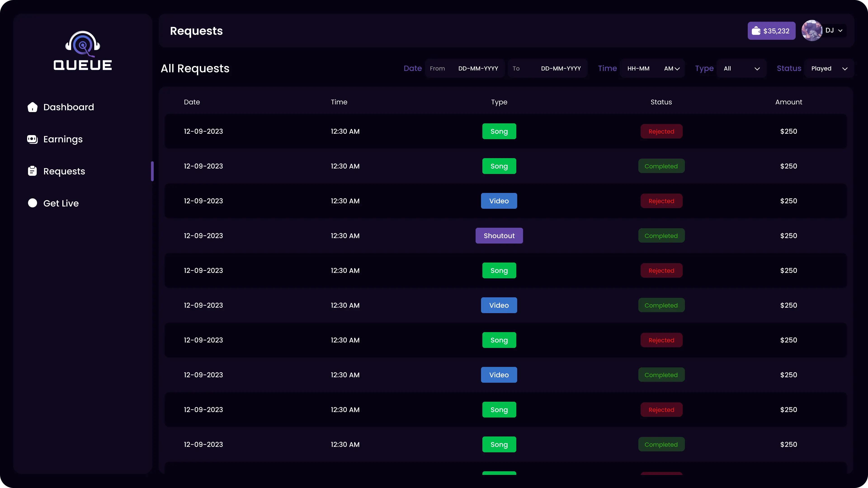Click the Dashboard home icon
Image resolution: width=868 pixels, height=488 pixels.
point(32,107)
